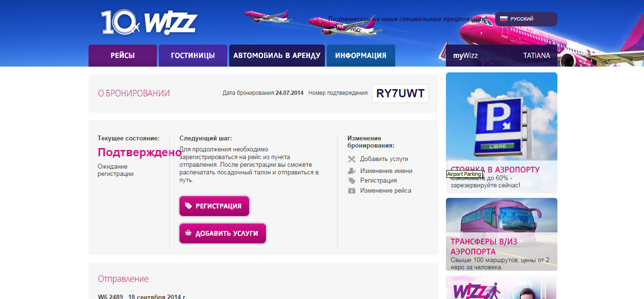This screenshot has height=299, width=644.
Task: Switch to the ИНФОРМАЦИЯ tab
Action: pyautogui.click(x=361, y=56)
